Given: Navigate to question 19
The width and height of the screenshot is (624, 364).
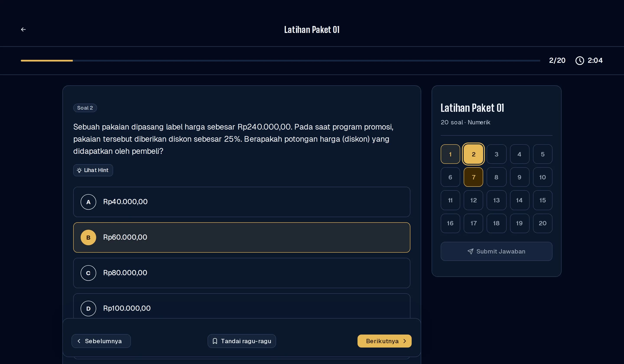Looking at the screenshot, I should click(520, 223).
